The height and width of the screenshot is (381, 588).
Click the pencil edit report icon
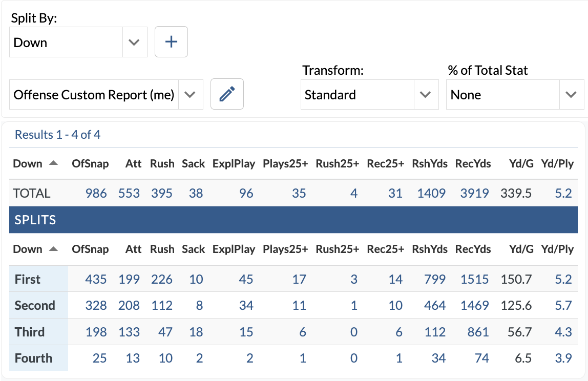pyautogui.click(x=227, y=94)
